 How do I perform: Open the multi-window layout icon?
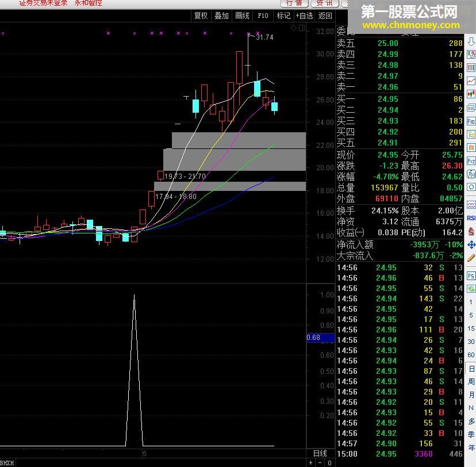click(x=471, y=108)
